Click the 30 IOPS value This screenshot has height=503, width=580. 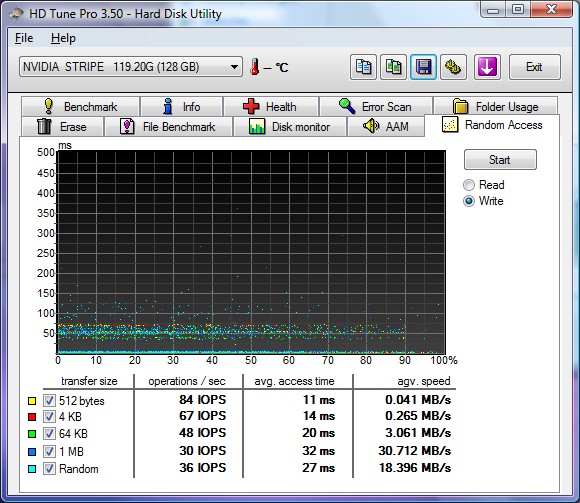pos(202,451)
